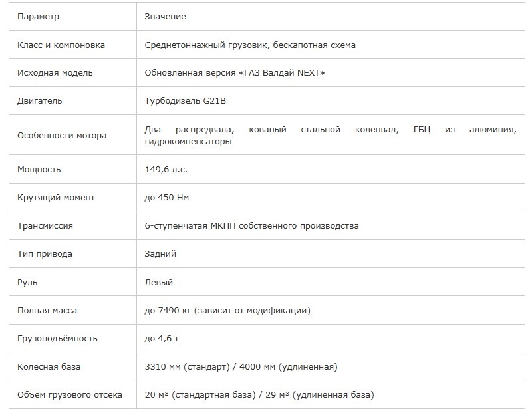Select the 'Класс и компоновка' row label
The width and height of the screenshot is (532, 409).
[61, 45]
